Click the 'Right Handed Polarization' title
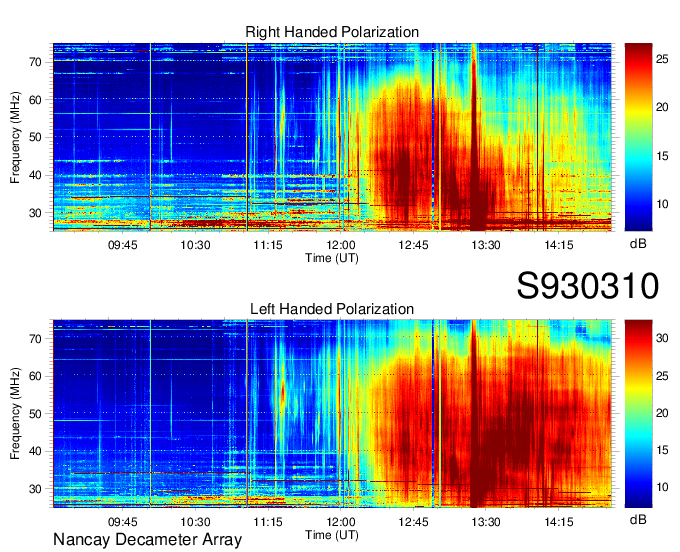This screenshot has height=552, width=680. tap(332, 32)
